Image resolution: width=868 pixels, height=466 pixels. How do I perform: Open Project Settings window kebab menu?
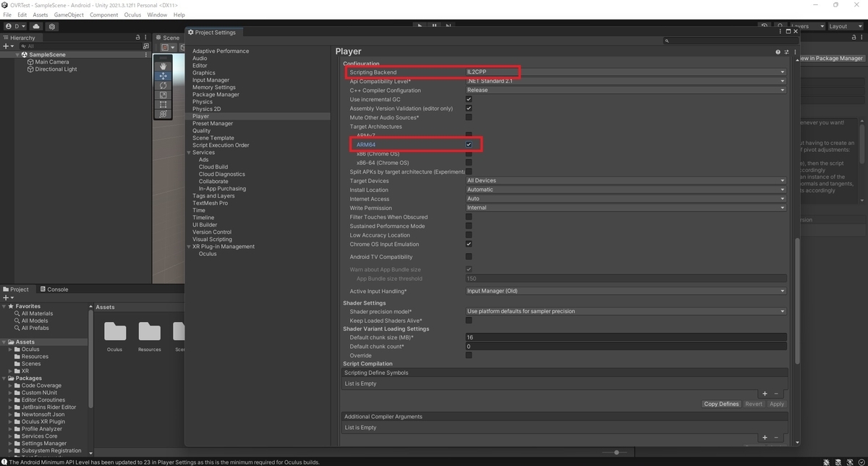781,32
